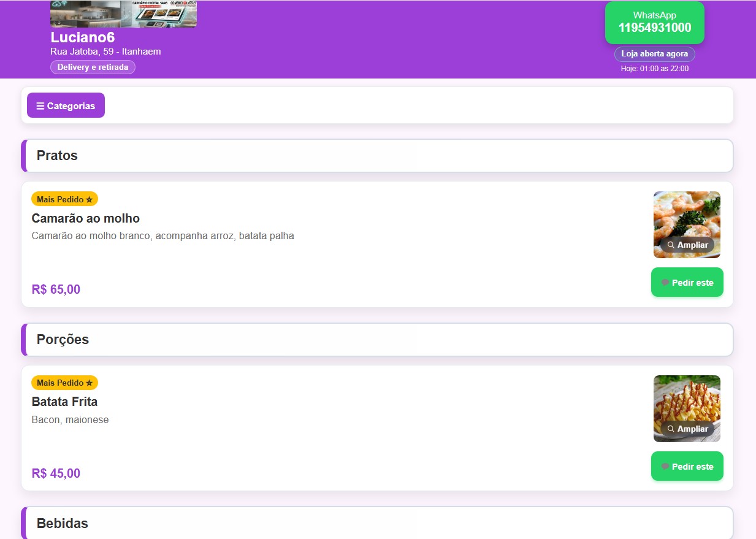Select the Porções category header
Image resolution: width=756 pixels, height=539 pixels.
[63, 340]
